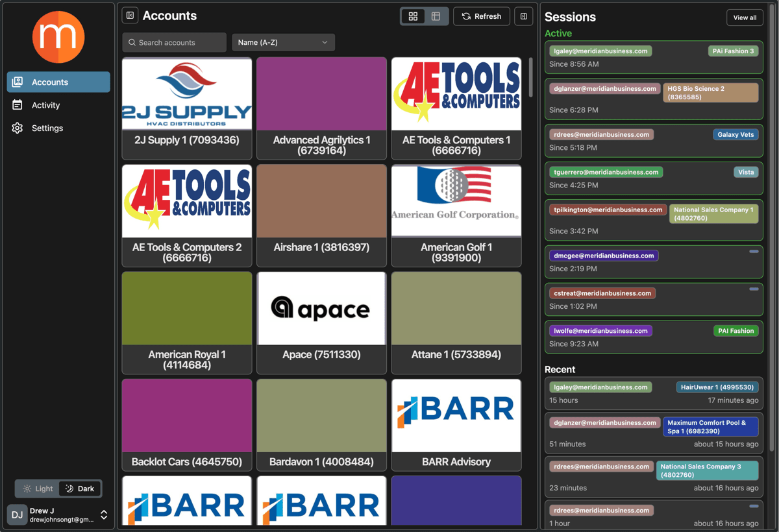The height and width of the screenshot is (532, 779).
Task: Open Advanced Agrilytics 1 purple card
Action: 322,108
